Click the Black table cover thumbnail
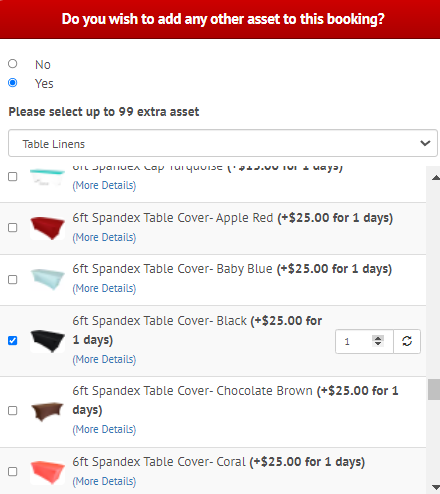 [47, 341]
